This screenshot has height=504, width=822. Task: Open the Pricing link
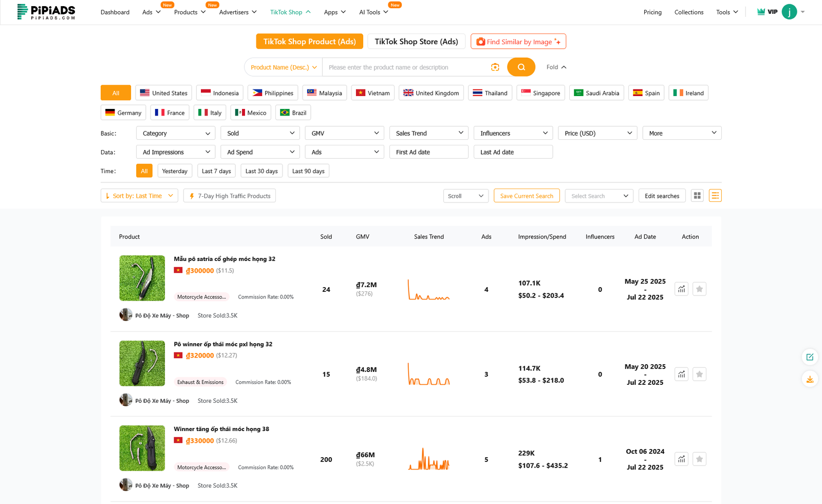point(652,12)
